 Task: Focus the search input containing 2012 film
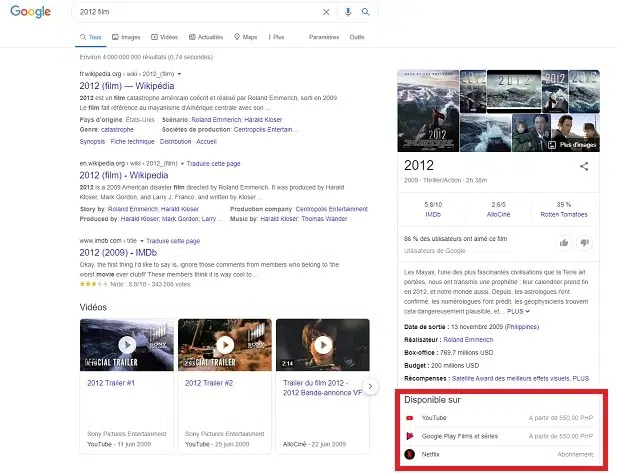point(197,12)
